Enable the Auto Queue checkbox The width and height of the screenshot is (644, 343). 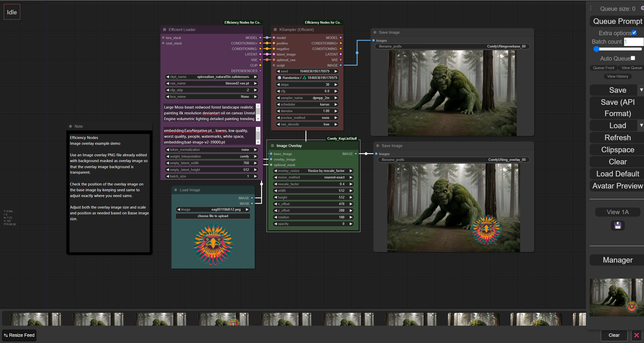[633, 58]
